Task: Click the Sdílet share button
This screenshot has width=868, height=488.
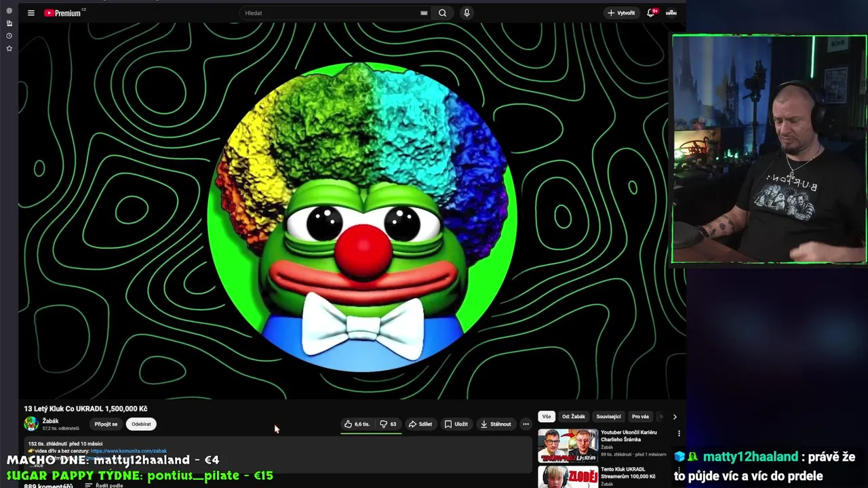Action: click(x=420, y=424)
